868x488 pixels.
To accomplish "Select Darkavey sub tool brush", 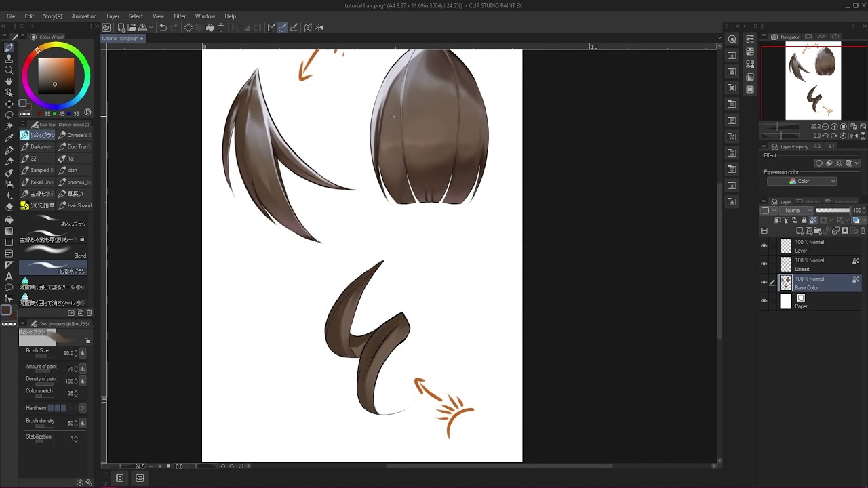I will [37, 147].
